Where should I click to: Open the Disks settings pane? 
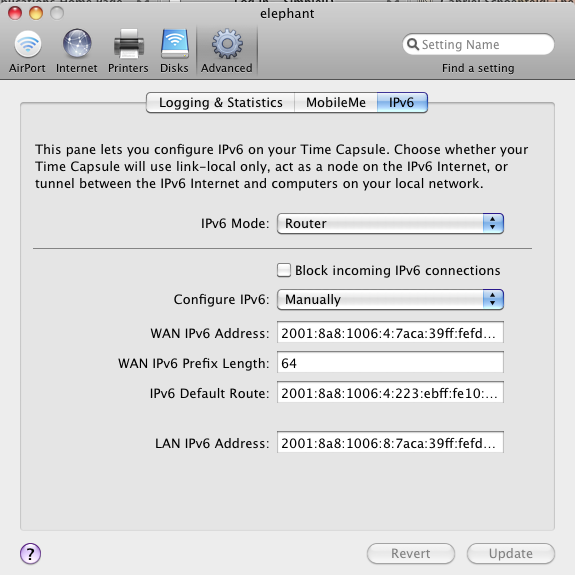pos(175,51)
